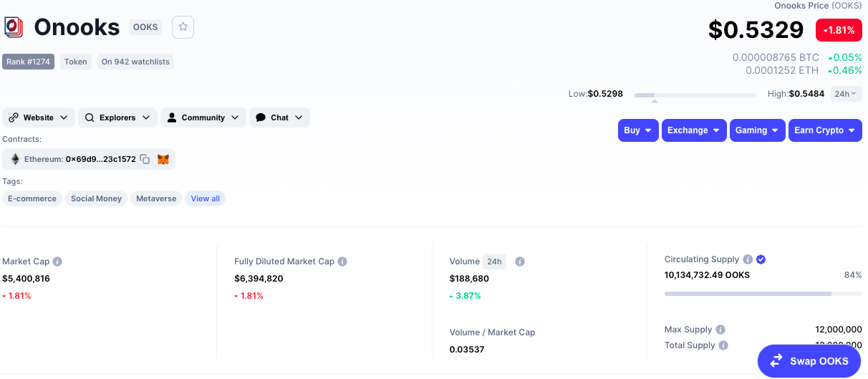Select the Social Money tag
868x379 pixels.
pos(96,198)
